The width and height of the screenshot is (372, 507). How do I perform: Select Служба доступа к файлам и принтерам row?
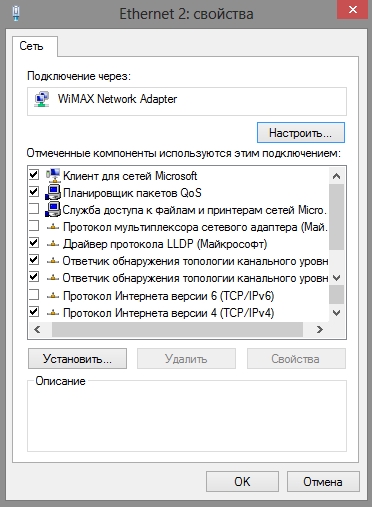[x=179, y=210]
